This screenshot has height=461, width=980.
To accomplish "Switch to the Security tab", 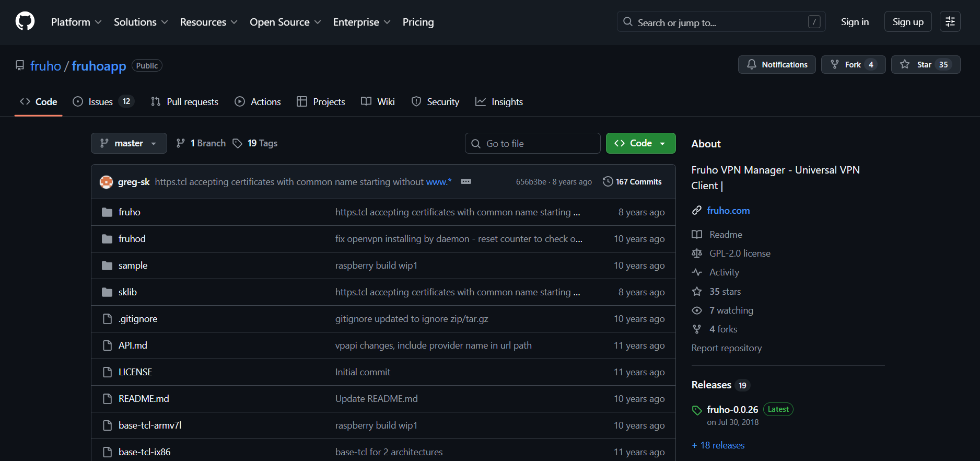I will coord(436,101).
